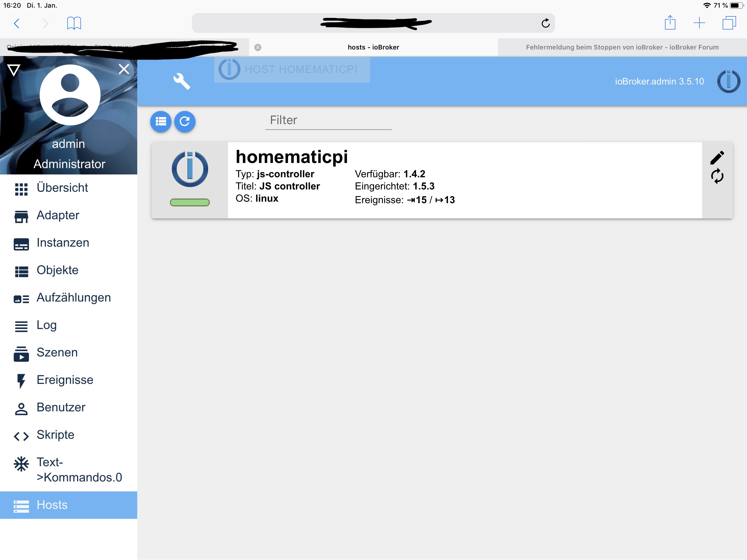The image size is (747, 560).
Task: Click the Ereignisse counter in host card
Action: [x=405, y=200]
